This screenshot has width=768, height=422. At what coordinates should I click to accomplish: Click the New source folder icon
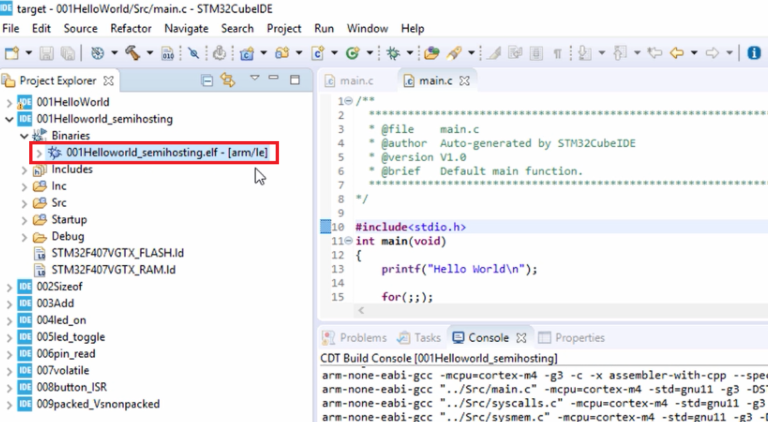tap(282, 53)
